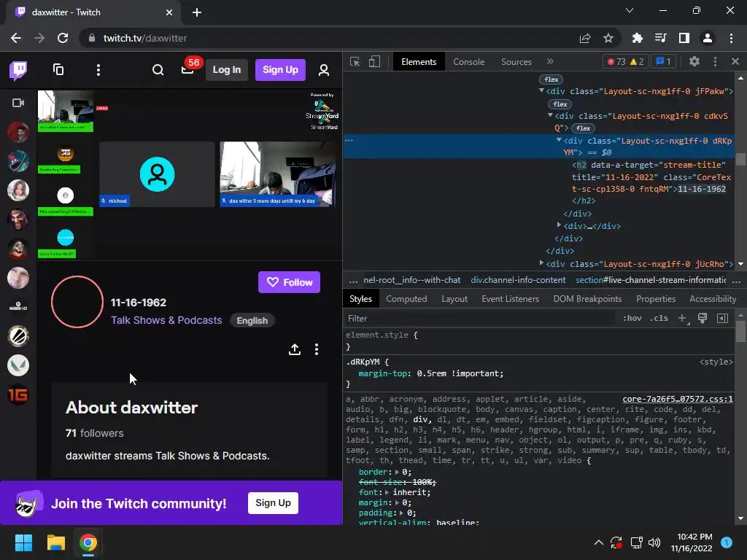The width and height of the screenshot is (747, 560).
Task: Click the errors and warnings counter 73
Action: (626, 61)
